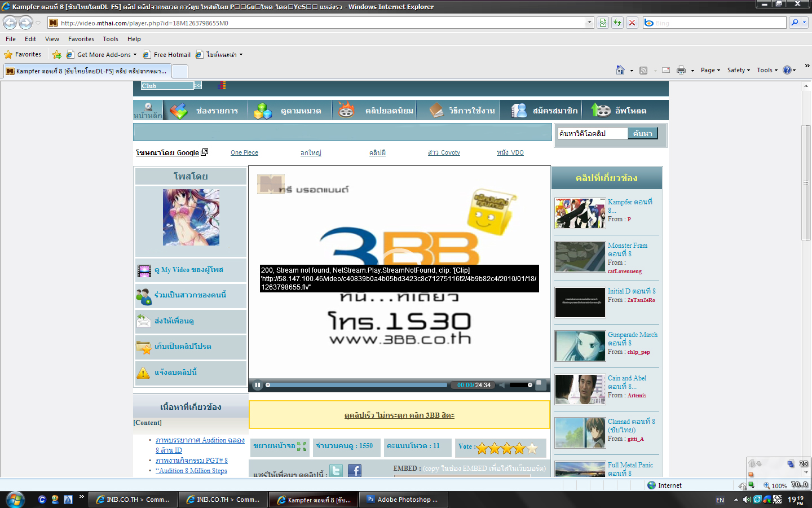812x508 pixels.
Task: Click the video seek progress bar
Action: 357,385
